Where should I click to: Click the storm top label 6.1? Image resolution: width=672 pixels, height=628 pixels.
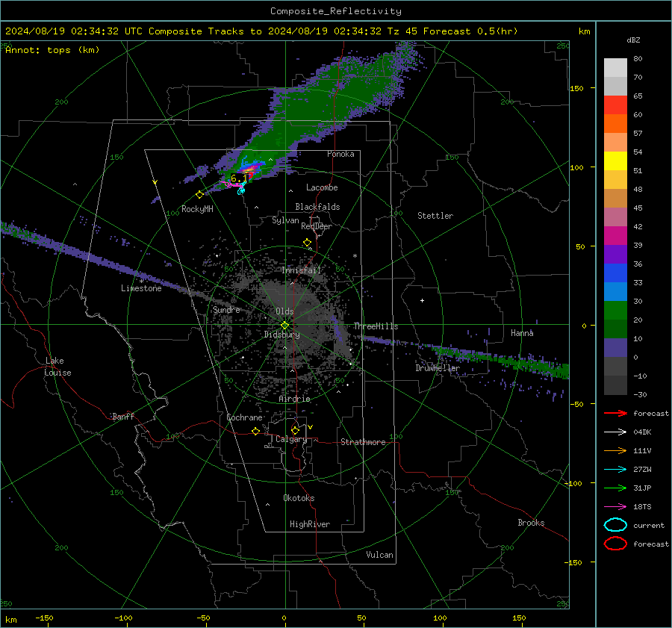coord(239,178)
